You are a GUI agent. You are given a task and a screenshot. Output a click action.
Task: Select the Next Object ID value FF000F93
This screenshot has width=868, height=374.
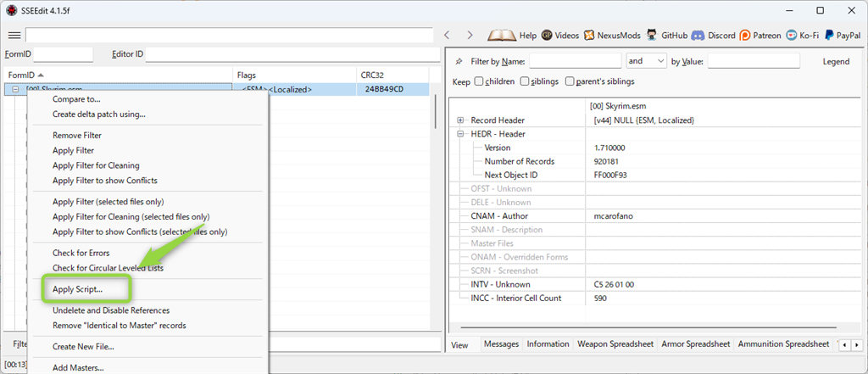(x=611, y=175)
